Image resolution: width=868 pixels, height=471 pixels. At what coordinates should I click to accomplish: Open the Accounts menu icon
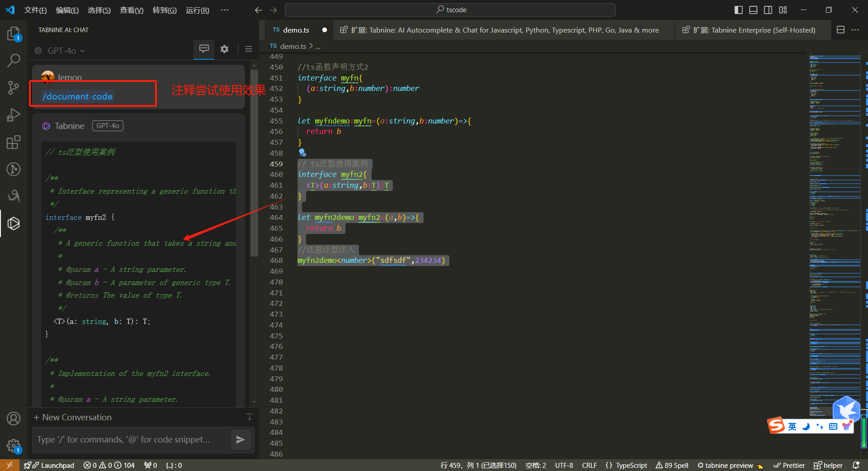[14, 419]
